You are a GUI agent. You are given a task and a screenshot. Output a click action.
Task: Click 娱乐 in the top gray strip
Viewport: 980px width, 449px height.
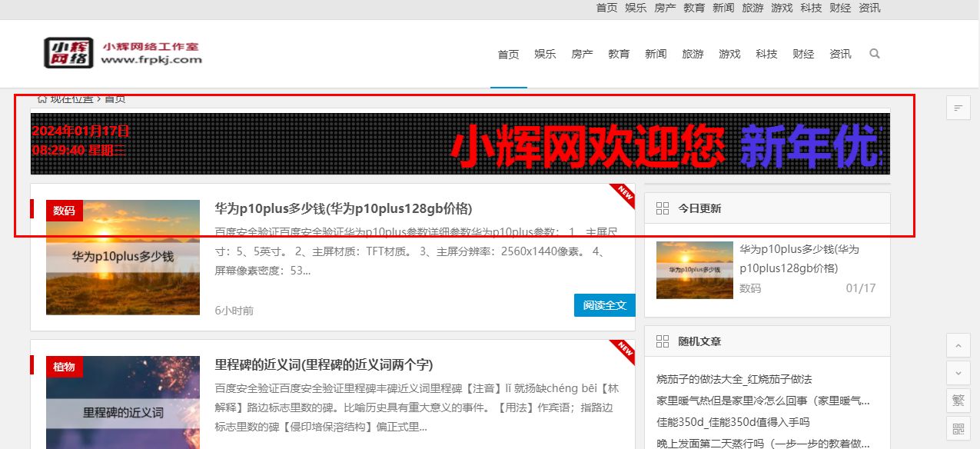click(x=636, y=8)
